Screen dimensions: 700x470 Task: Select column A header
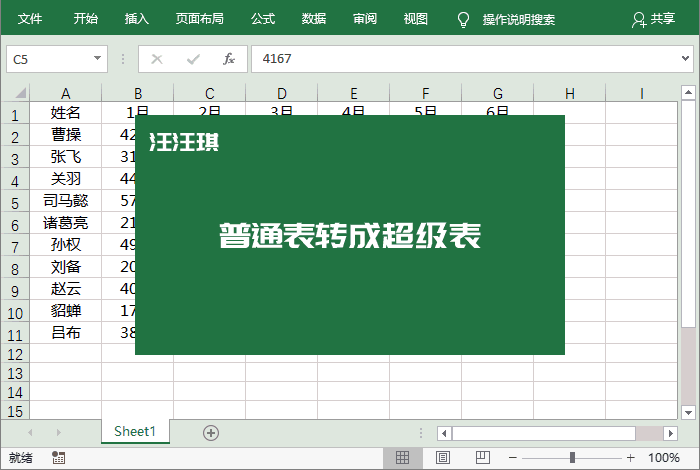coord(66,93)
